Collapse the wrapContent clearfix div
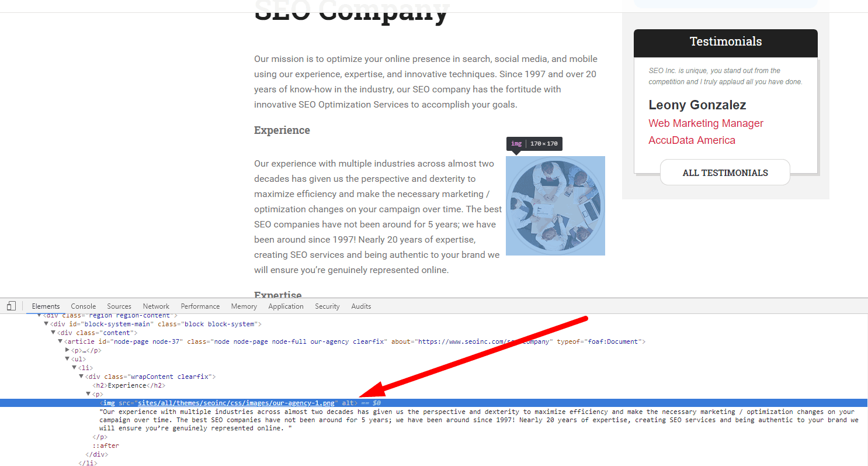Image resolution: width=868 pixels, height=466 pixels. [81, 377]
